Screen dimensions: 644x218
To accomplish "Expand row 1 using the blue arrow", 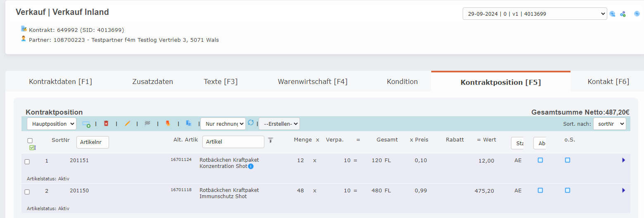I will [x=623, y=160].
